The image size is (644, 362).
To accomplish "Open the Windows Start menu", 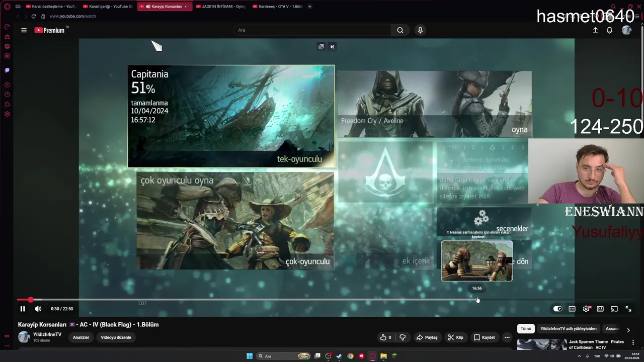I will (250, 356).
